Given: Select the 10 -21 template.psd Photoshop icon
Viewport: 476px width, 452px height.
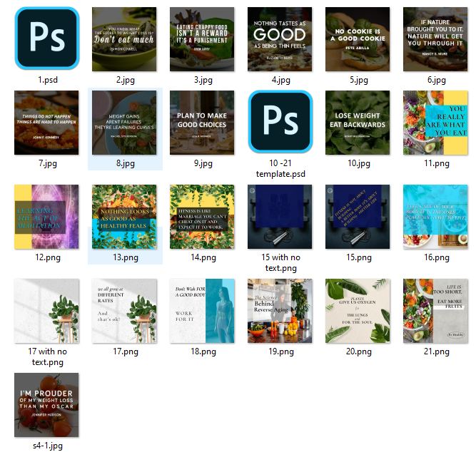Looking at the screenshot, I should click(280, 123).
